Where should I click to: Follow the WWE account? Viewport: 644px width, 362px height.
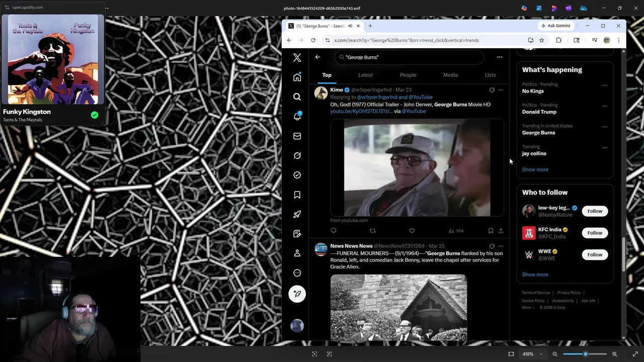point(595,254)
